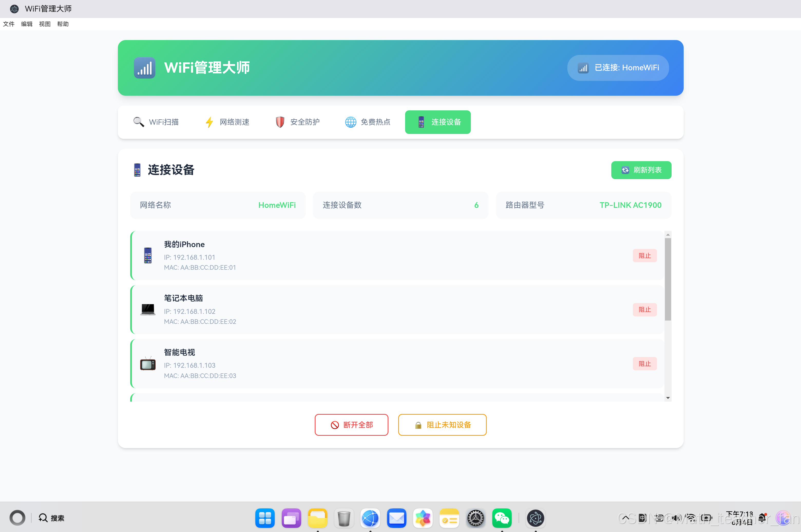Block the 笔记本电脑 device
Image resolution: width=801 pixels, height=532 pixels.
coord(645,309)
